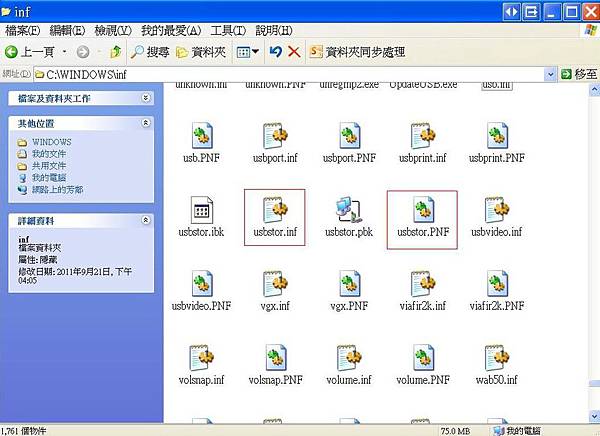Select the usbstor.inf file icon

pyautogui.click(x=275, y=210)
